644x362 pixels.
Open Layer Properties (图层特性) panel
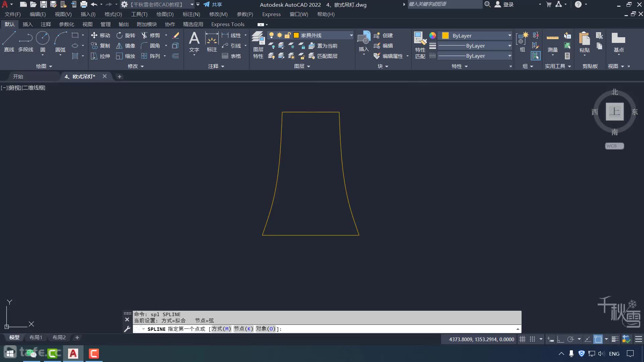(258, 45)
